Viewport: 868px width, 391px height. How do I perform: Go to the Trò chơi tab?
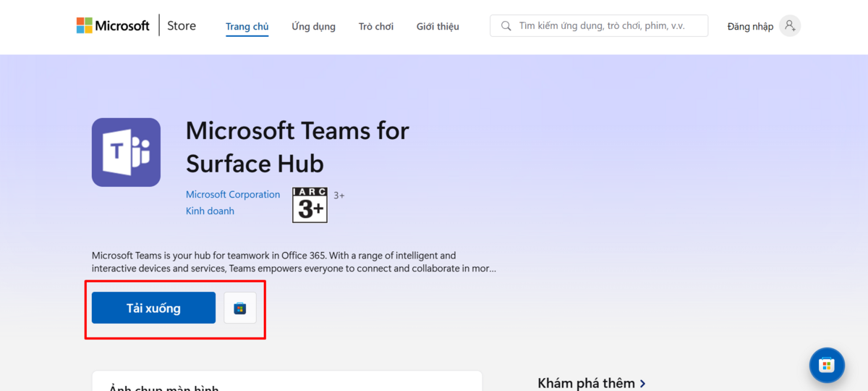coord(376,27)
